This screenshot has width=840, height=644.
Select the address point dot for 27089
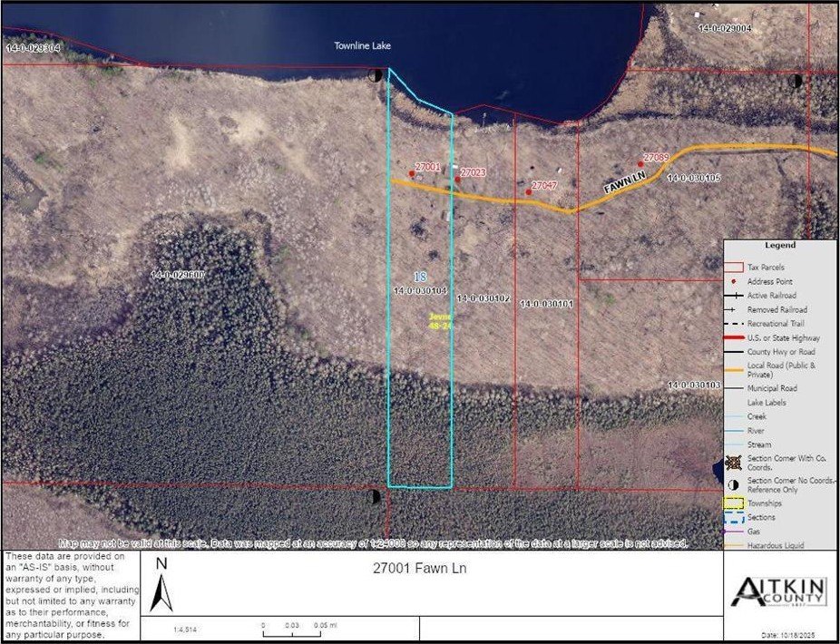click(641, 165)
